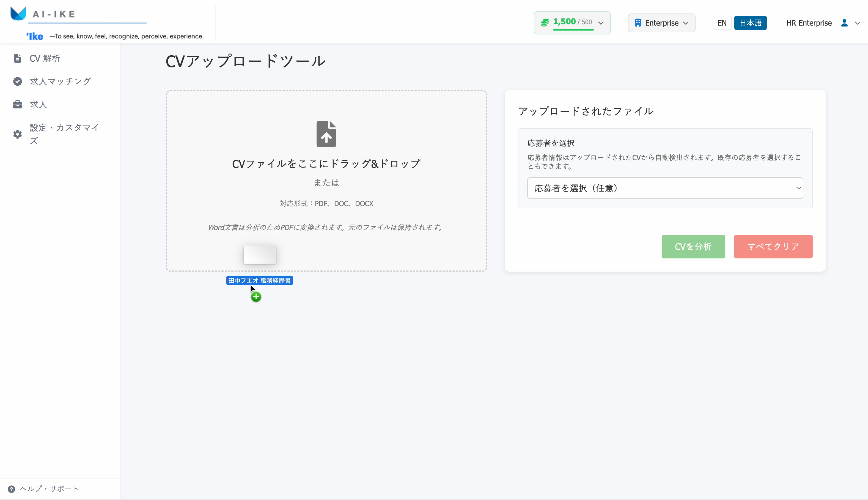Open the 求人マッチング menu item

[61, 81]
